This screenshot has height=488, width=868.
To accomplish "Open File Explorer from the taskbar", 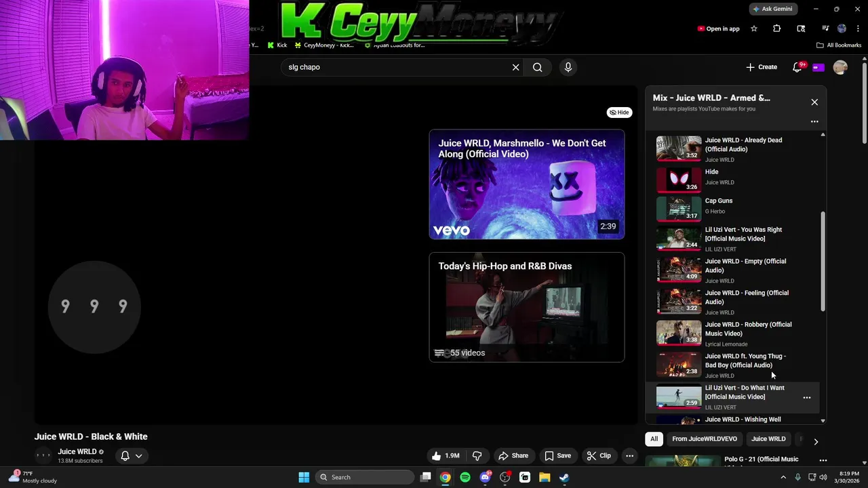I will coord(545,477).
